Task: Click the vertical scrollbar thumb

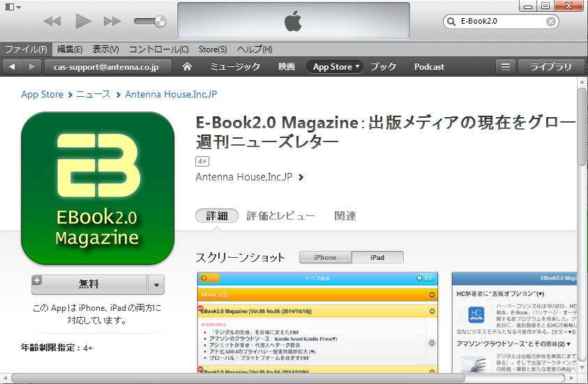Action: pyautogui.click(x=582, y=126)
